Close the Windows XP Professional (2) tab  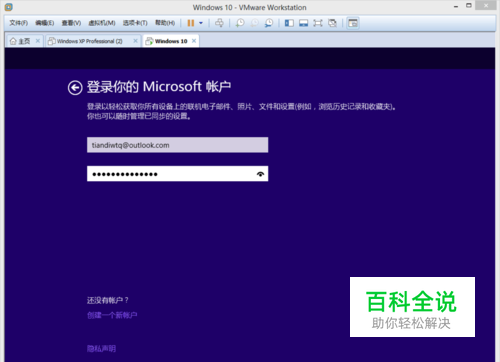[135, 41]
